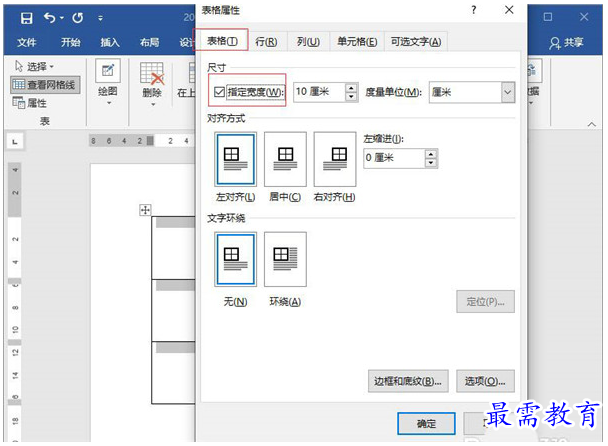Click the ruler tab selector L icon

click(15, 142)
